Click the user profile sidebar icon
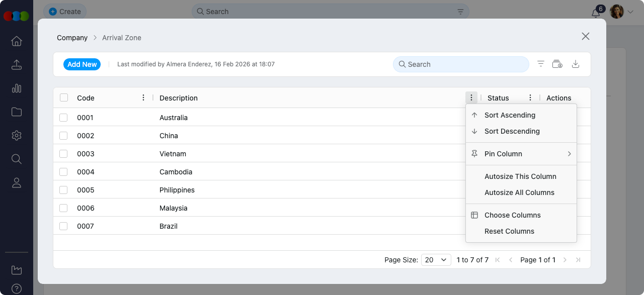Screen dimensions: 644x295 17,183
